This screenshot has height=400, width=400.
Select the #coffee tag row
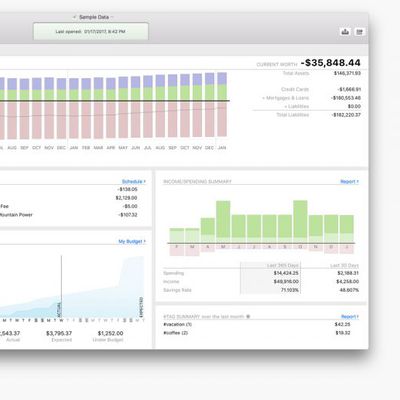[261, 333]
